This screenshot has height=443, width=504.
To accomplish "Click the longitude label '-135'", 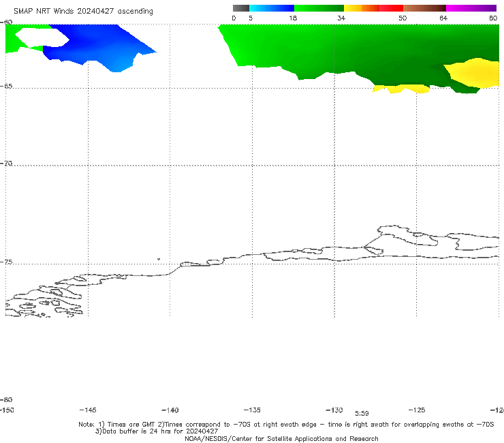I will pos(252,410).
